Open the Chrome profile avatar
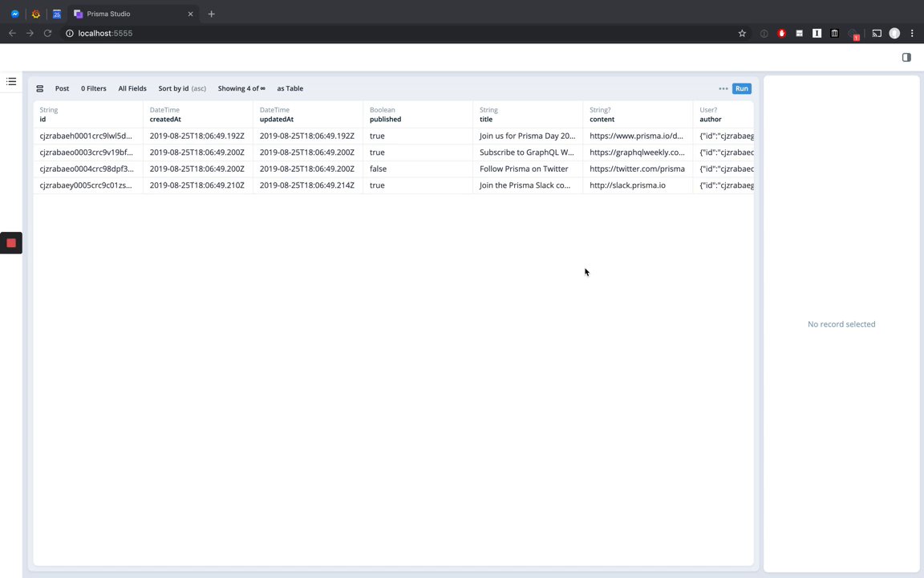The image size is (924, 578). (894, 34)
